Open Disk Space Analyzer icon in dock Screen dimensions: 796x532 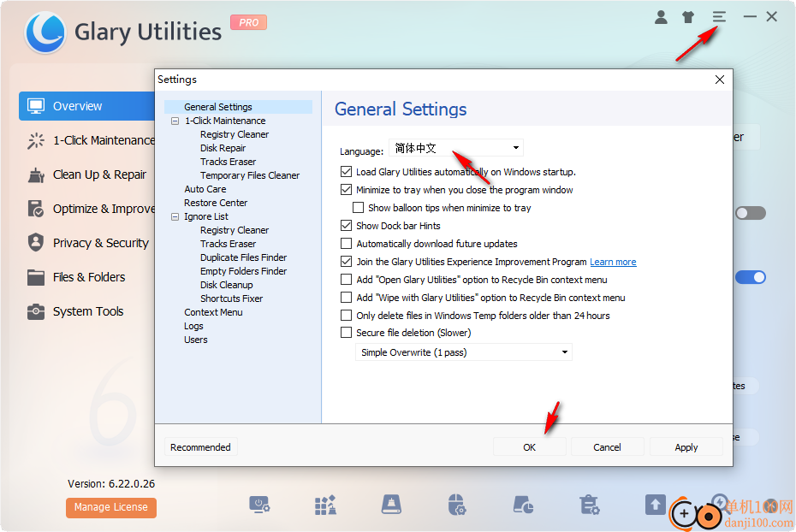pos(523,505)
